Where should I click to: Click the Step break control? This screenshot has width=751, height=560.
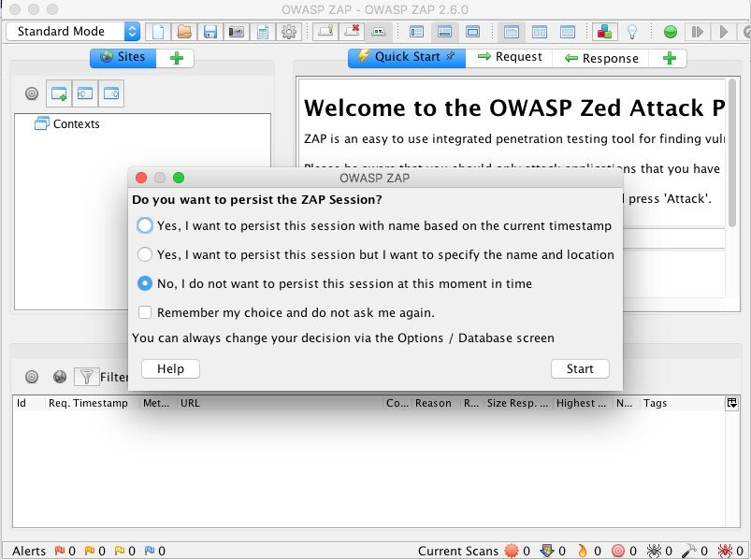click(x=697, y=32)
